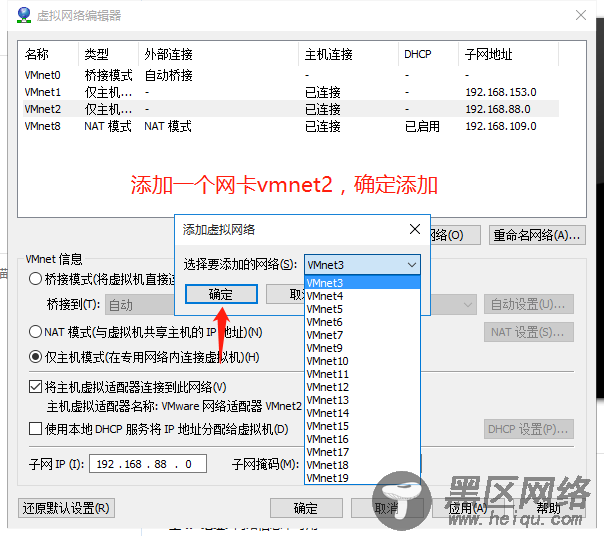Screen dimensions: 604x536
Task: Select 桥接模式 radio button
Action: [35, 279]
